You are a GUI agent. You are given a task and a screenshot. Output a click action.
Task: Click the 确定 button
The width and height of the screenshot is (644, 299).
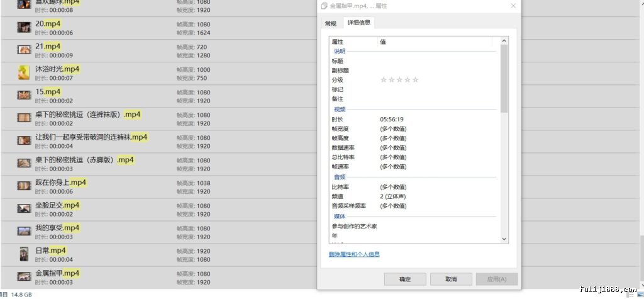(405, 279)
